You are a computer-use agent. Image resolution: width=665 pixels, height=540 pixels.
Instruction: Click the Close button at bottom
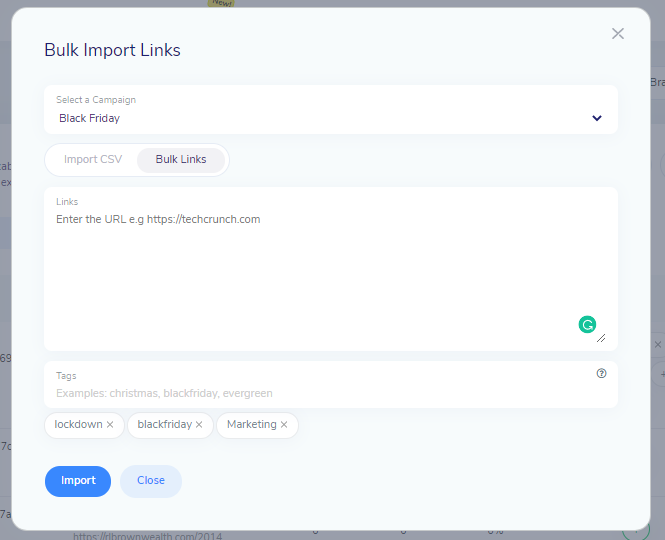(x=151, y=481)
